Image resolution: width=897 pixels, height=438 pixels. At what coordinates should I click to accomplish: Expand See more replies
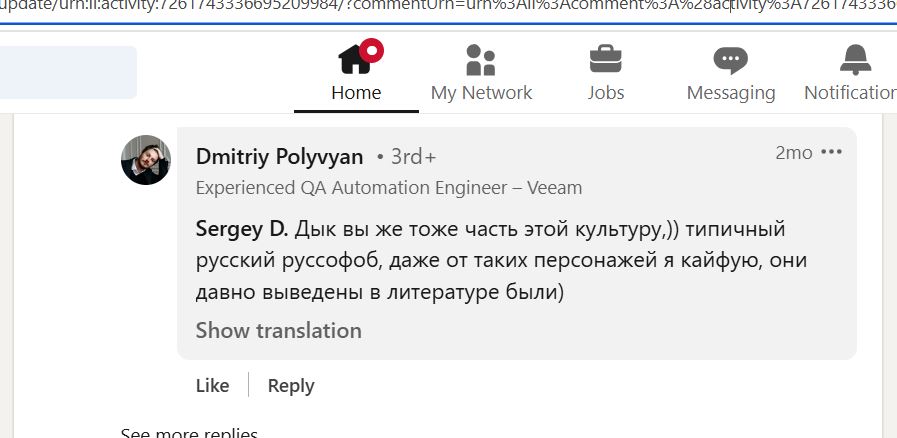click(189, 433)
